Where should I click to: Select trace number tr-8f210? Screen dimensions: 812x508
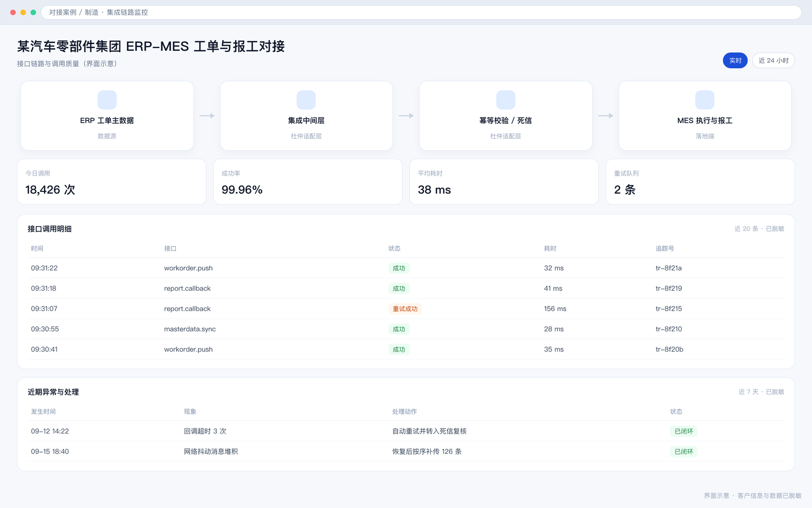pos(669,329)
